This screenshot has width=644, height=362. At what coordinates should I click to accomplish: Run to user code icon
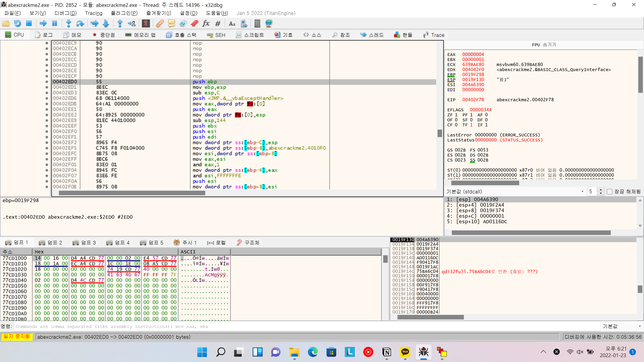pyautogui.click(x=132, y=23)
